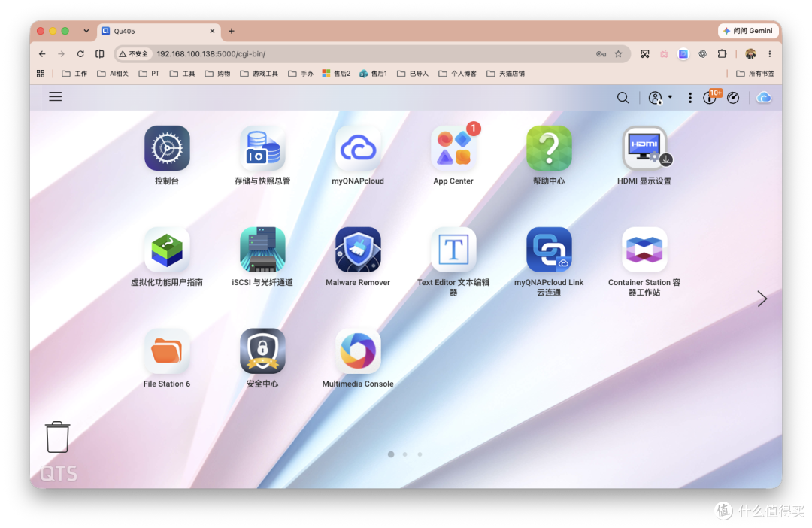Open myQNAPcloud Link 云连通
Viewport: 812px width, 528px height.
[x=549, y=250]
